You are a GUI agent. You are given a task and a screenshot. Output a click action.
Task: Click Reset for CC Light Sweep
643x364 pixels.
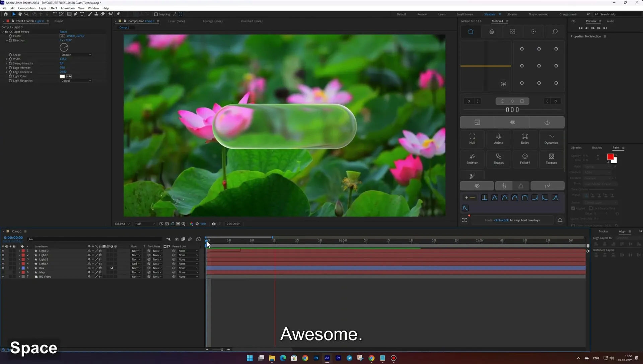[x=63, y=32]
